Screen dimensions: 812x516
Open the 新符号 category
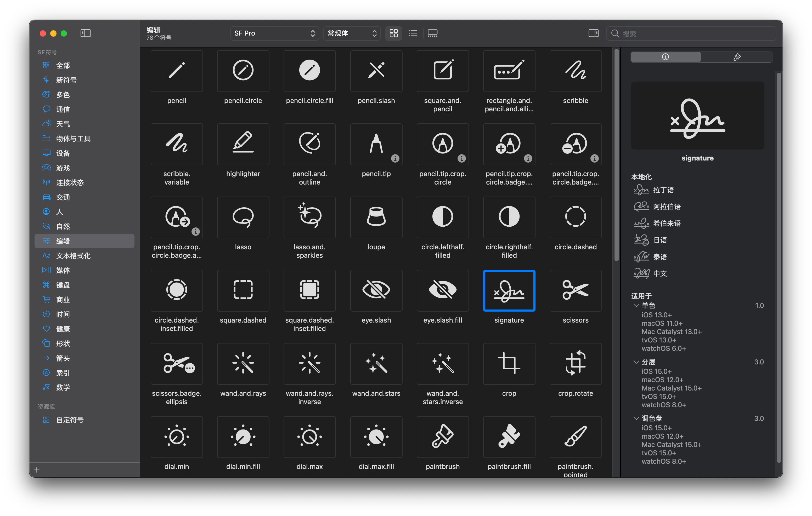click(84, 80)
